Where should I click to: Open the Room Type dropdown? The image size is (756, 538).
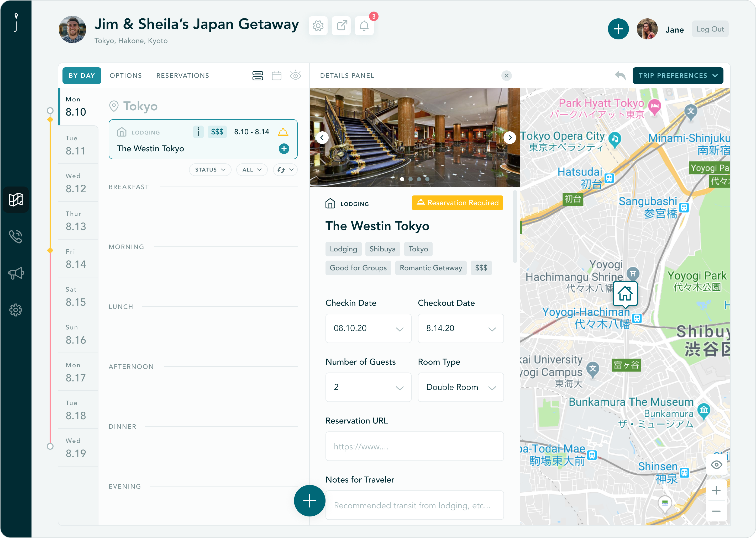pos(460,387)
